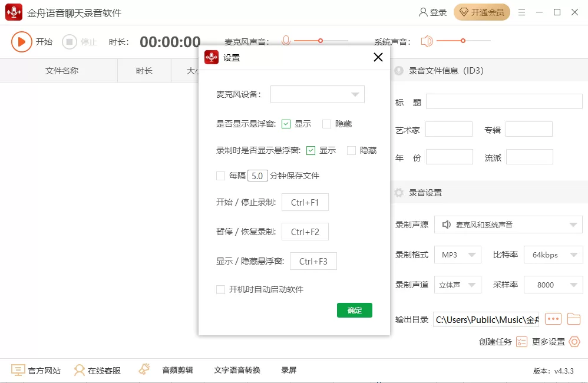
Task: Click the user login icon
Action: click(x=423, y=12)
